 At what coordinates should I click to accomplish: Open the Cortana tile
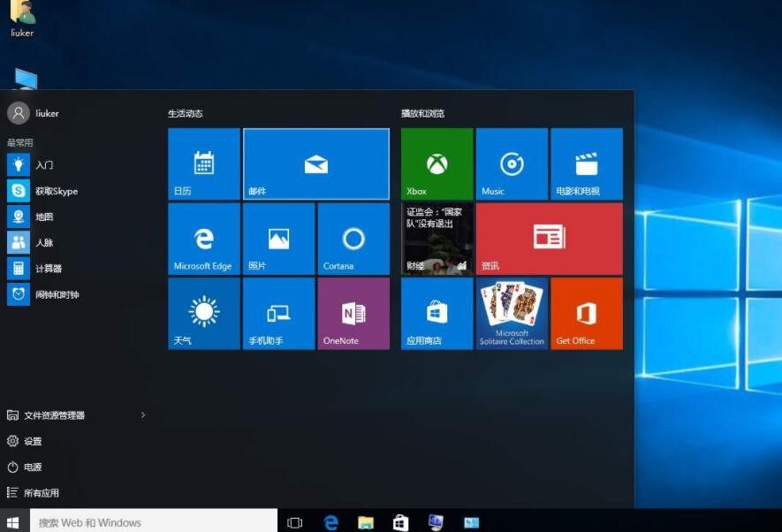(x=353, y=239)
